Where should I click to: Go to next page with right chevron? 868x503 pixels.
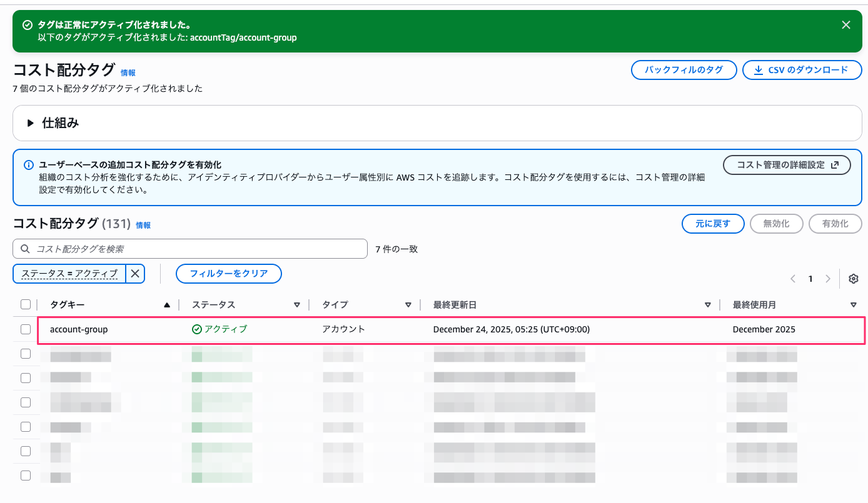click(828, 279)
